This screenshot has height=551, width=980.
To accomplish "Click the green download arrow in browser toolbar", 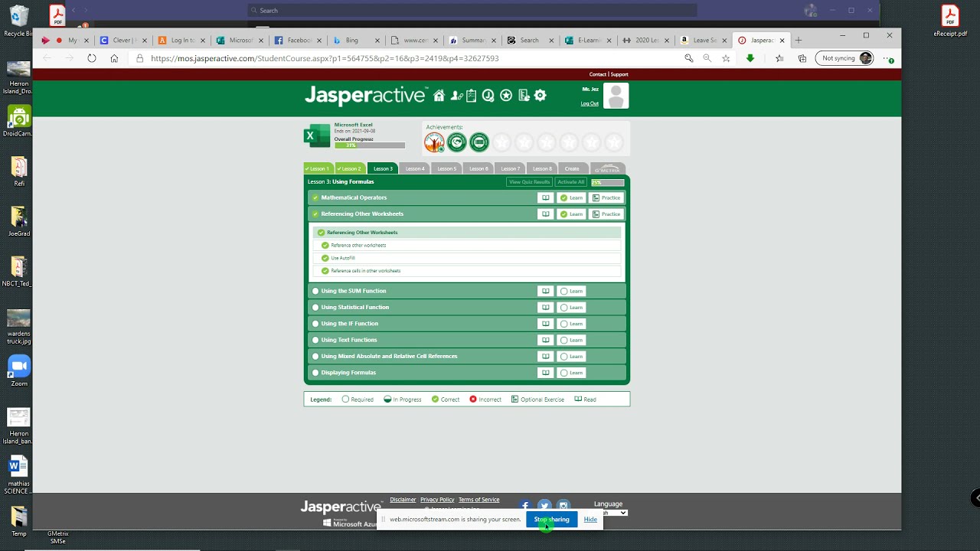I will [x=750, y=58].
